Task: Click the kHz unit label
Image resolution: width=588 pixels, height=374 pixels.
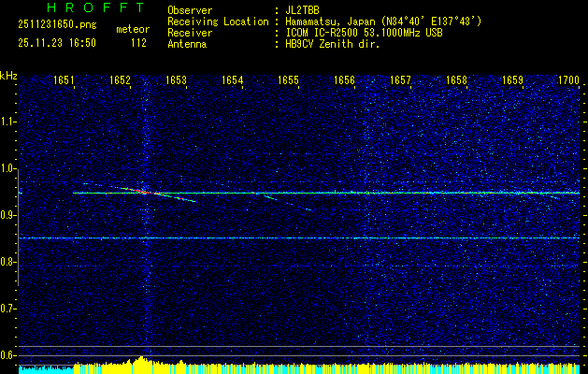Action: tap(8, 75)
